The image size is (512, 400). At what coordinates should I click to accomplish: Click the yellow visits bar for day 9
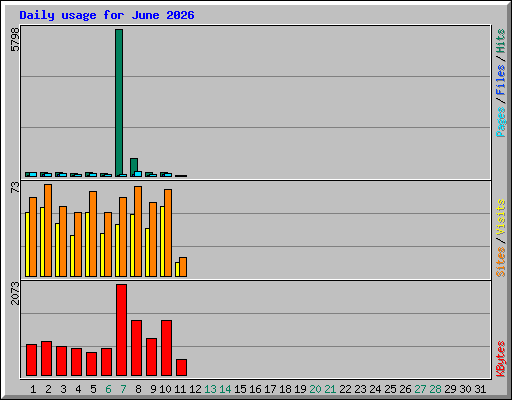coord(147,252)
